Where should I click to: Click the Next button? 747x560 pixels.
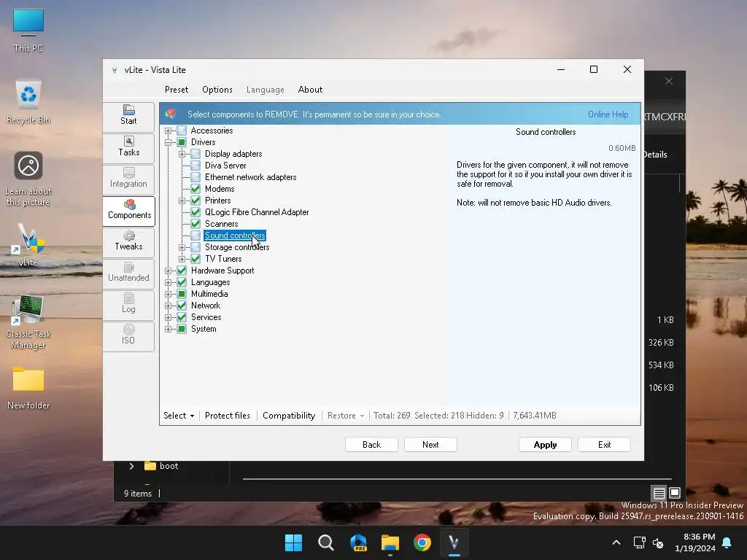click(430, 444)
